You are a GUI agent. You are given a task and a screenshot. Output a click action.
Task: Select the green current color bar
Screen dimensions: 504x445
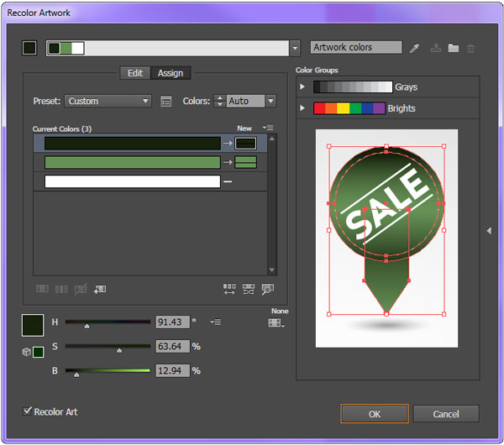point(132,162)
